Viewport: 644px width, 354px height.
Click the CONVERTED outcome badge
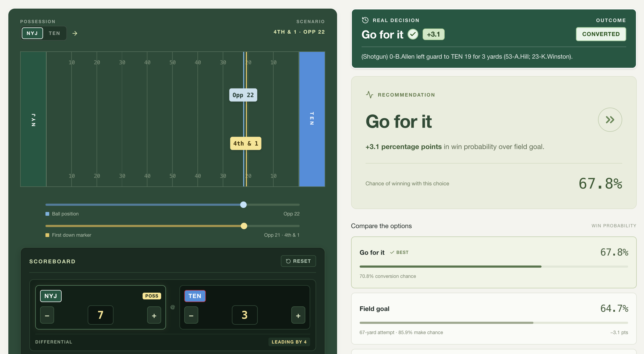click(x=601, y=34)
